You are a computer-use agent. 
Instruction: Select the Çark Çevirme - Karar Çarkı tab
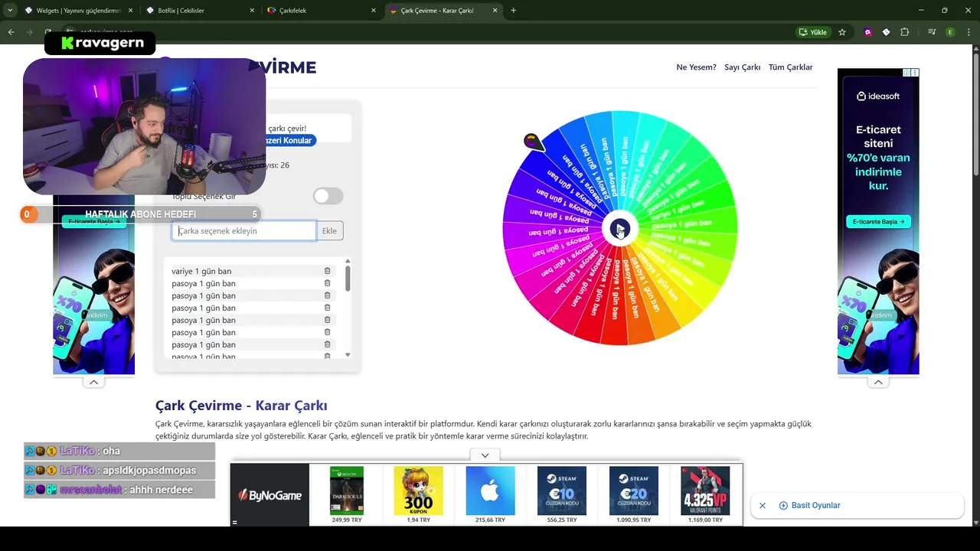[443, 11]
